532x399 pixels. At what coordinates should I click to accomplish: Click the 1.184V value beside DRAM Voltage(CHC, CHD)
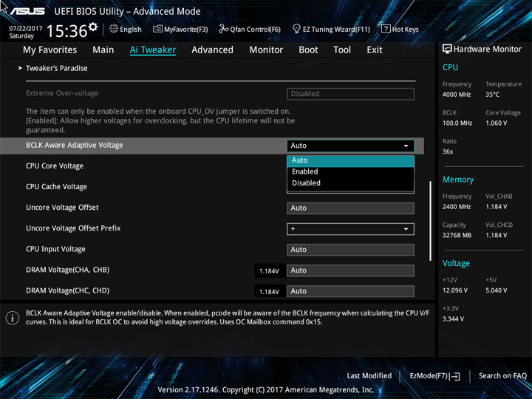click(x=269, y=292)
